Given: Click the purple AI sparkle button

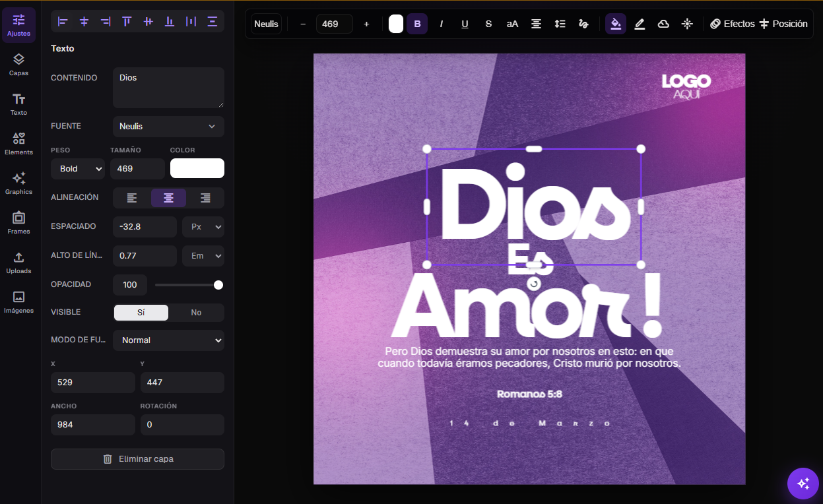Looking at the screenshot, I should coord(803,484).
